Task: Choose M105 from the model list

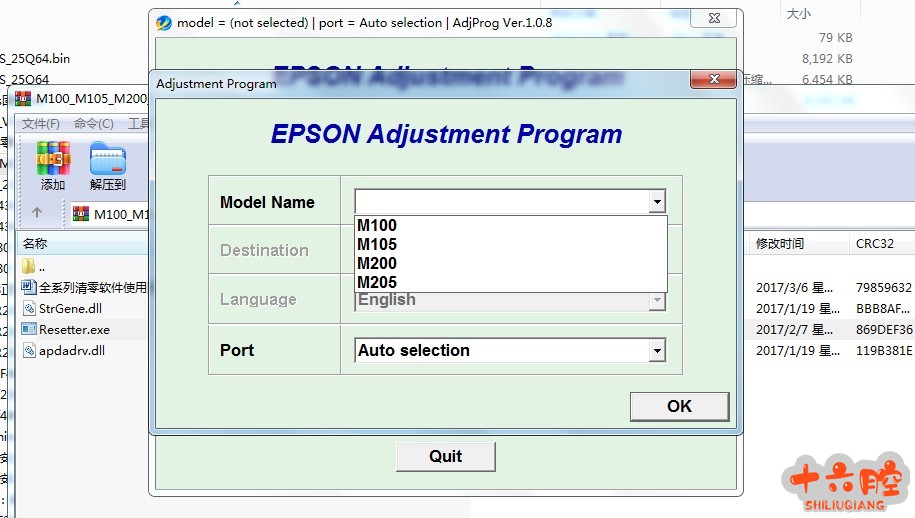Action: (x=377, y=245)
